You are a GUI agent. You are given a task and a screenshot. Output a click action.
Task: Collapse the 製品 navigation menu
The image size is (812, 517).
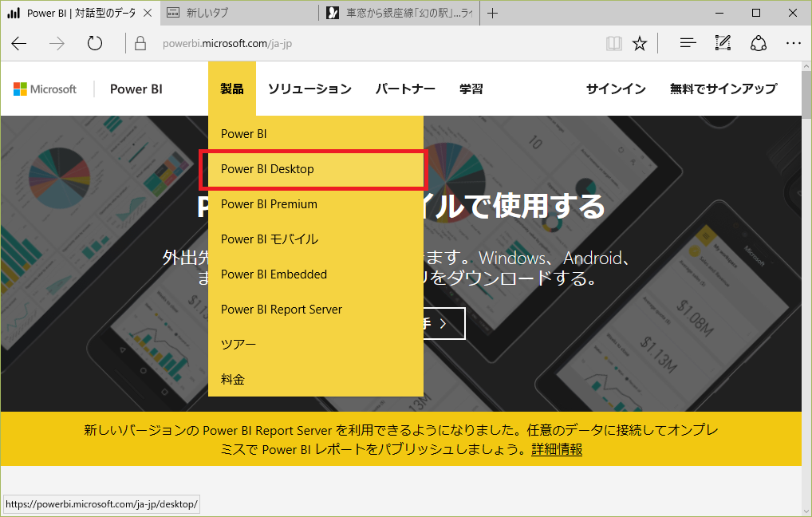pyautogui.click(x=232, y=89)
